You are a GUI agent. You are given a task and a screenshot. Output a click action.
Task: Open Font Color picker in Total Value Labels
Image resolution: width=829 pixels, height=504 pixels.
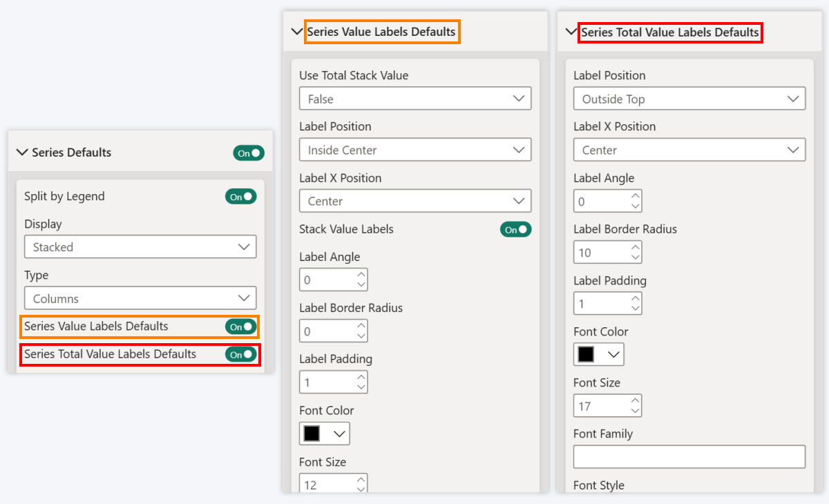tap(599, 355)
